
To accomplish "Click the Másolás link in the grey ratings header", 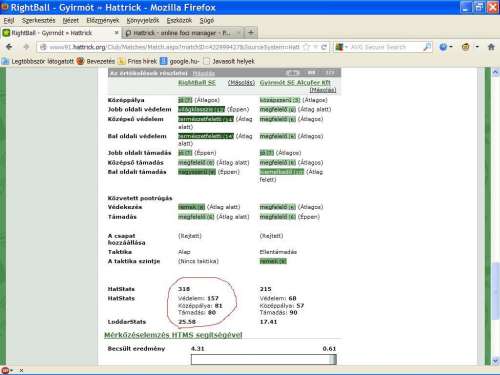I will 204,73.
